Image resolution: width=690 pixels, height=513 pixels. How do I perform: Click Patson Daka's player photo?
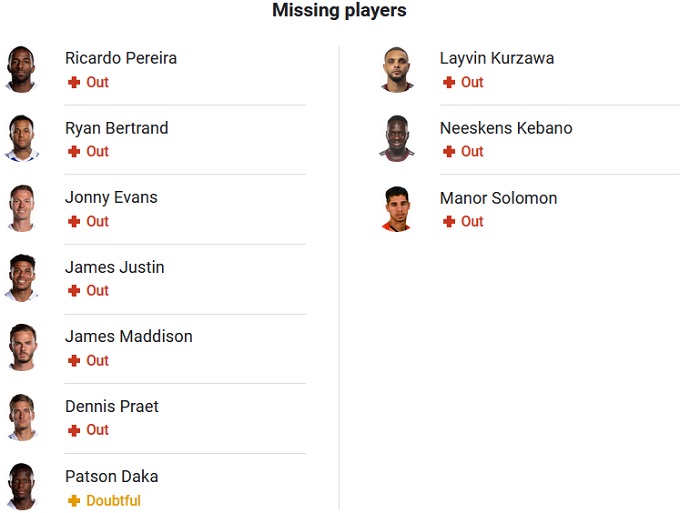coord(21,487)
